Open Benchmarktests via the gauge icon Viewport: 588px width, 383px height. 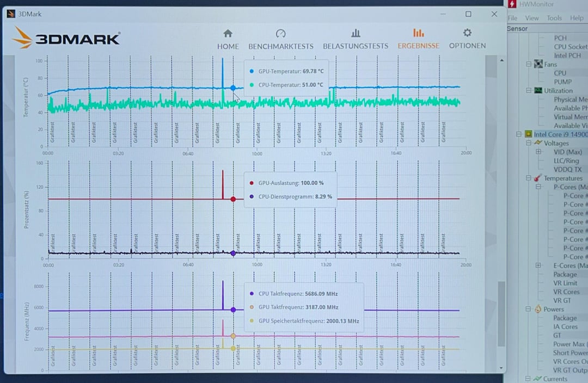point(280,34)
